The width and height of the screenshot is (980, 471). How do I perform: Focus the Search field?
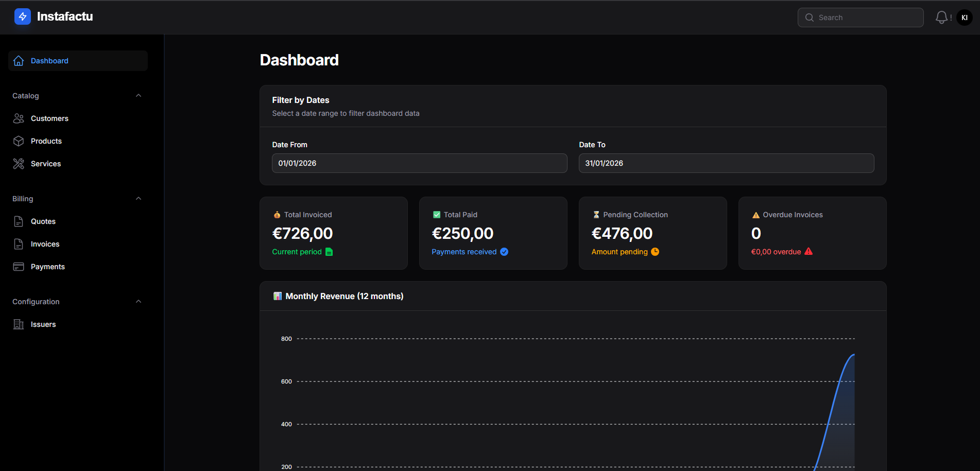[x=860, y=17]
